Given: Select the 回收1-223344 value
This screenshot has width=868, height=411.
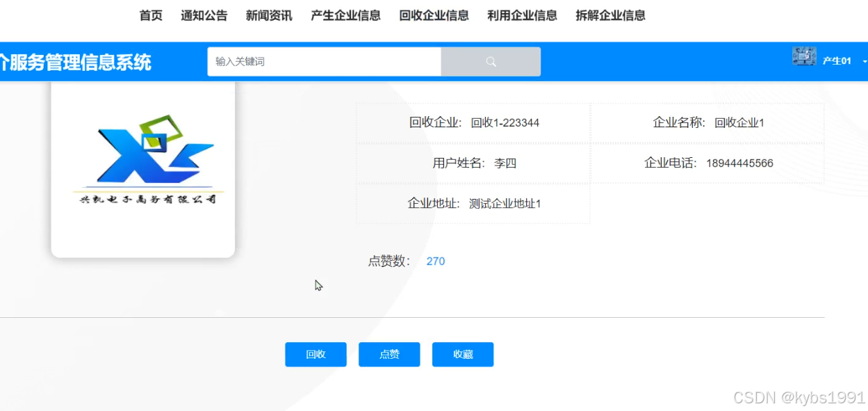Looking at the screenshot, I should click(505, 123).
